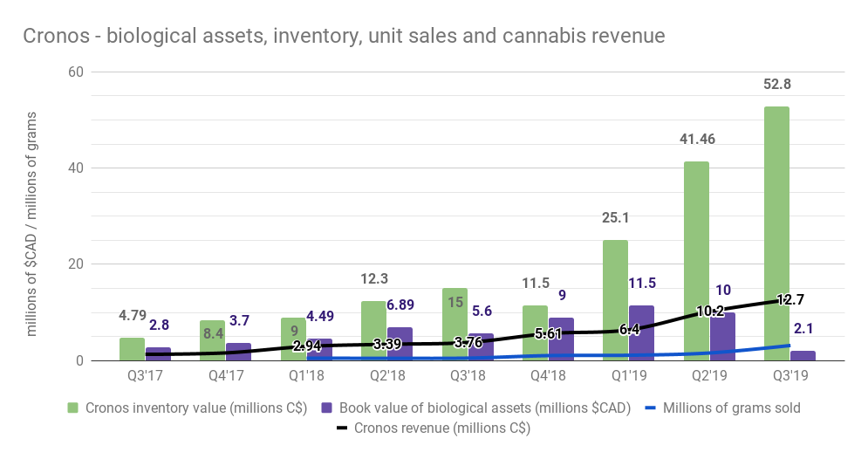
Task: Click the data label 12.3
Action: (374, 278)
